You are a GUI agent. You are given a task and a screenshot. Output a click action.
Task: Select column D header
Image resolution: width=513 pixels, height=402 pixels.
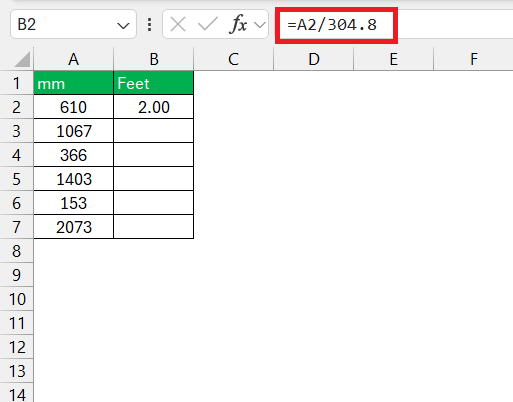pos(314,59)
